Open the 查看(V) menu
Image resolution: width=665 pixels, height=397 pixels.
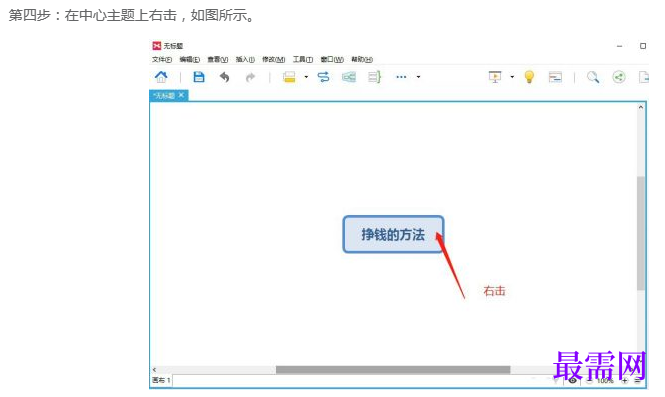click(x=218, y=59)
